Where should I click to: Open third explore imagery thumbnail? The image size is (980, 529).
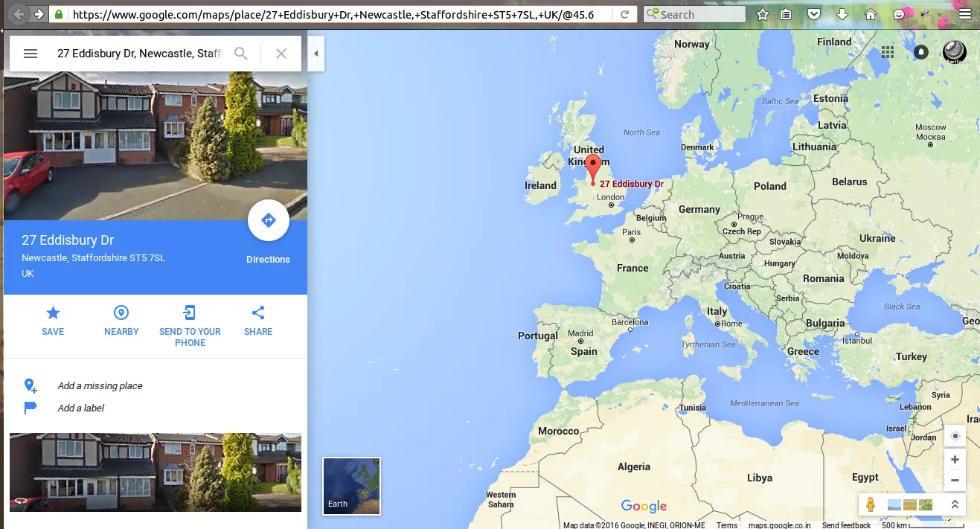coord(926,504)
